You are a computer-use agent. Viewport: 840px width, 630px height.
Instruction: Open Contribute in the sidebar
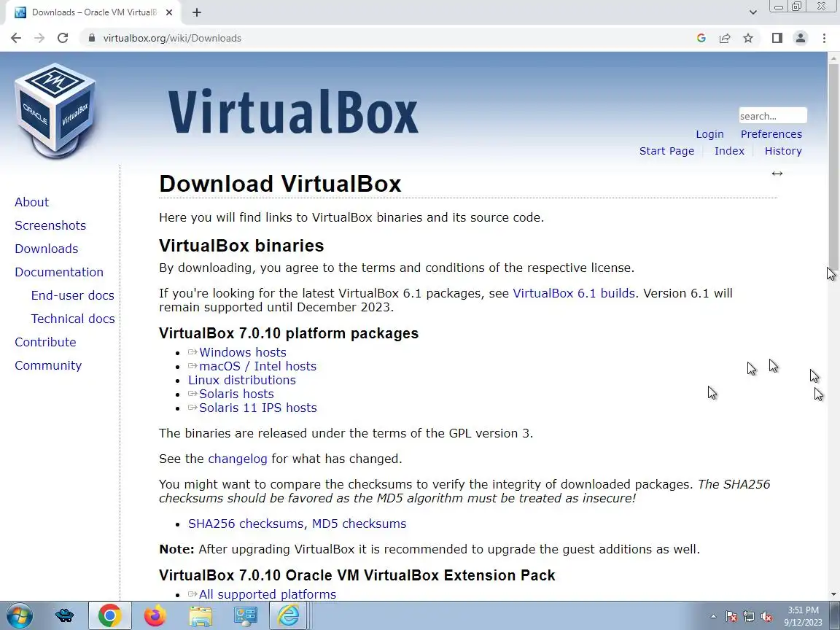click(x=45, y=342)
